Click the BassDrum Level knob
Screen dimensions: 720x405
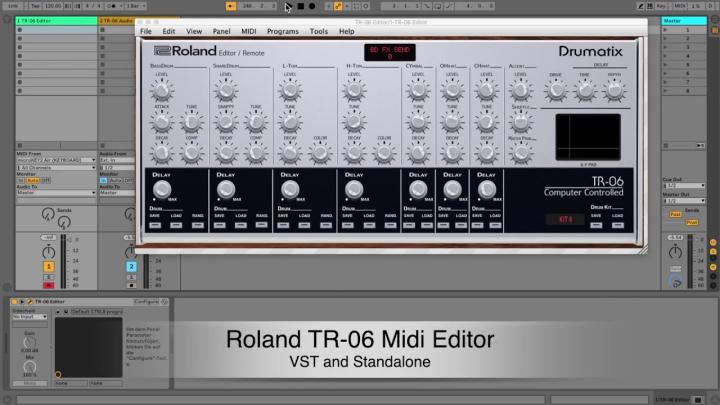(162, 90)
